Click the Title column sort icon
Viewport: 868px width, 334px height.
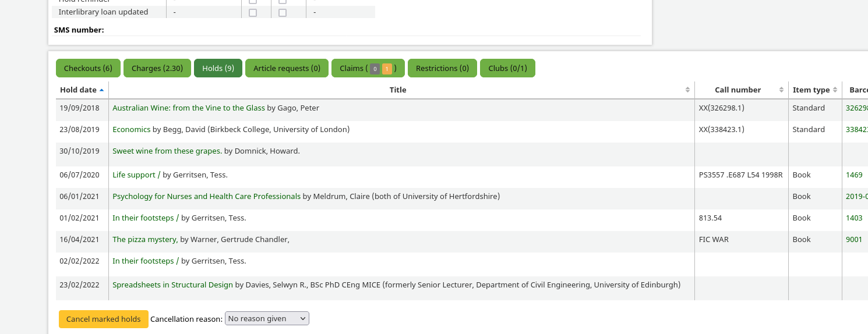[687, 90]
